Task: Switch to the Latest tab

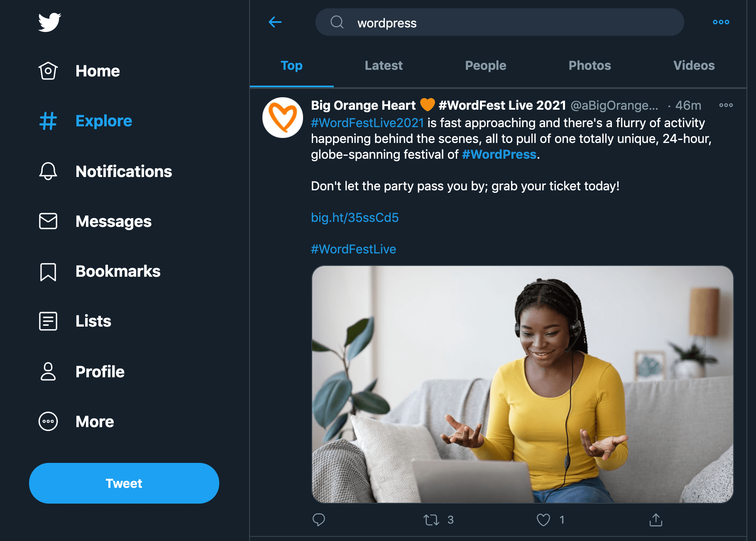Action: coord(383,65)
